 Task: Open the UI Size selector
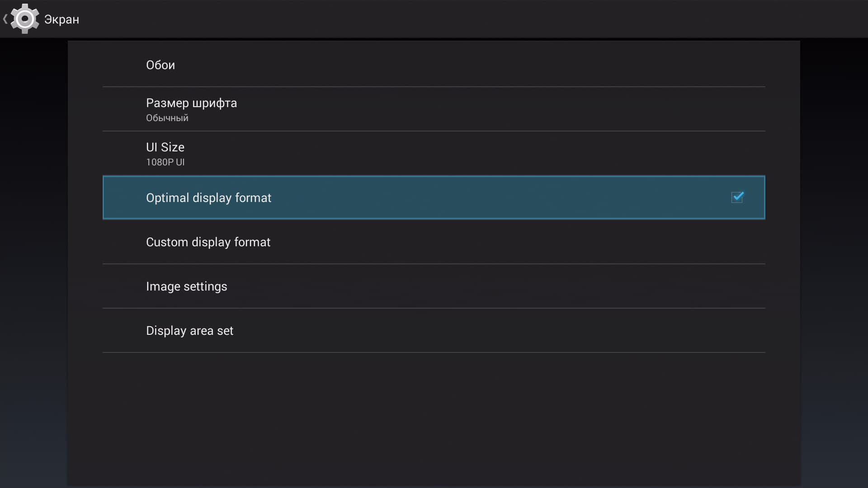click(x=165, y=147)
